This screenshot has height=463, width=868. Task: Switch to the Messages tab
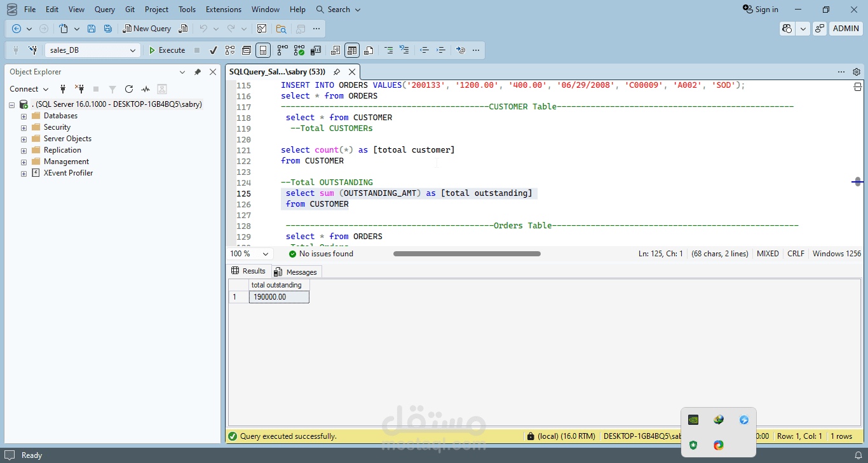296,272
